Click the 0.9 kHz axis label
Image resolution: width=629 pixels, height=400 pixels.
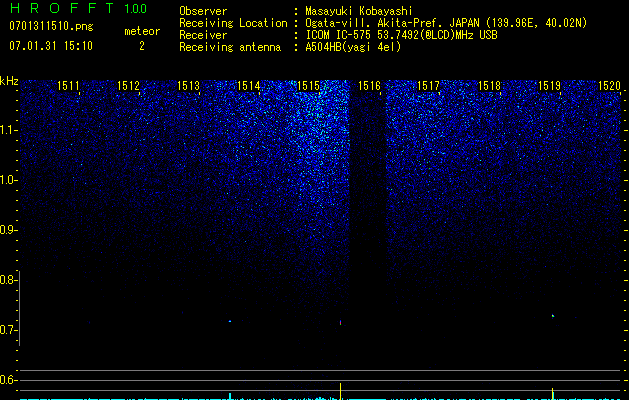(7, 230)
